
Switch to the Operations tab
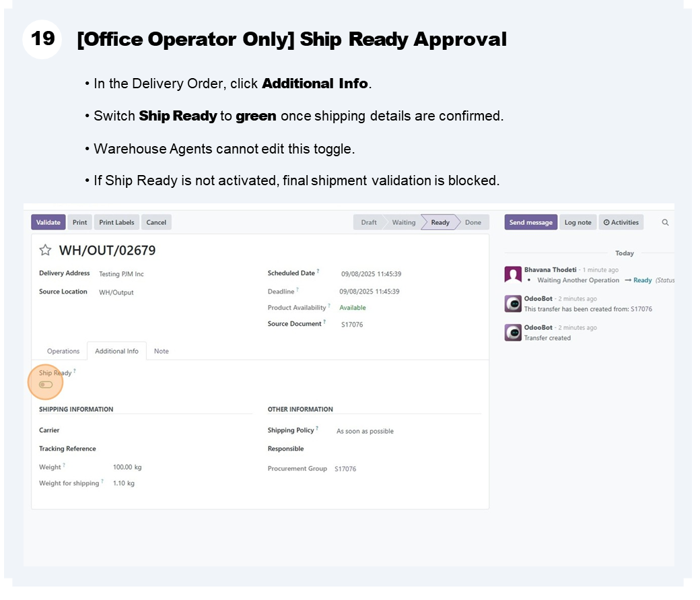63,352
